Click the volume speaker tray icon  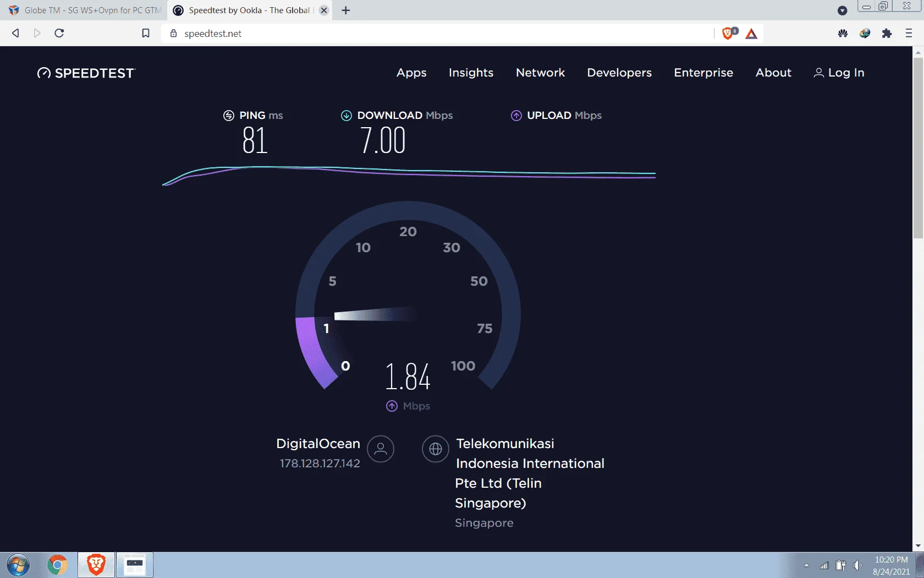(857, 565)
